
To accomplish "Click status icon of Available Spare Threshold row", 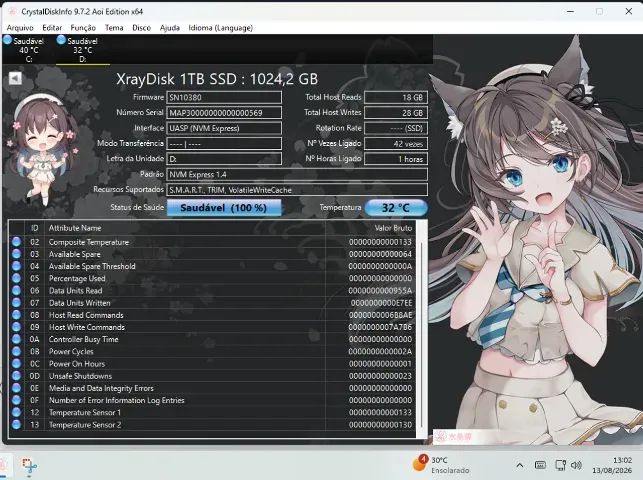I will point(16,266).
